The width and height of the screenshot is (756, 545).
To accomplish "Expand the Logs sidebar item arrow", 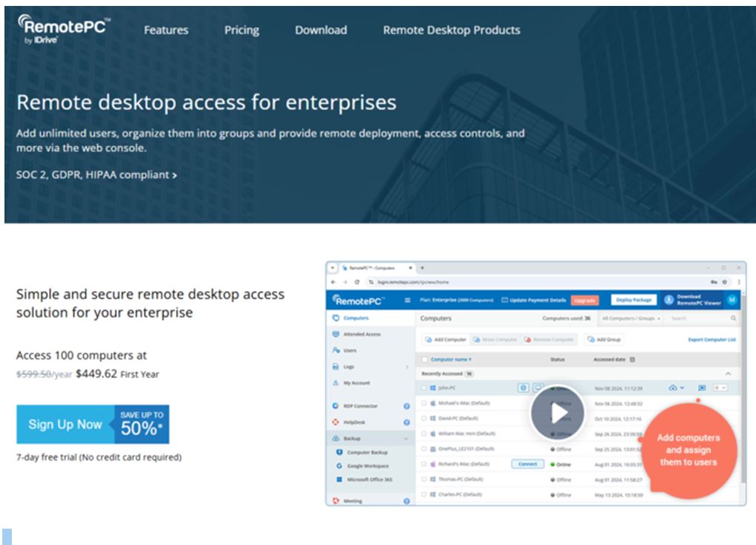I will tap(406, 367).
